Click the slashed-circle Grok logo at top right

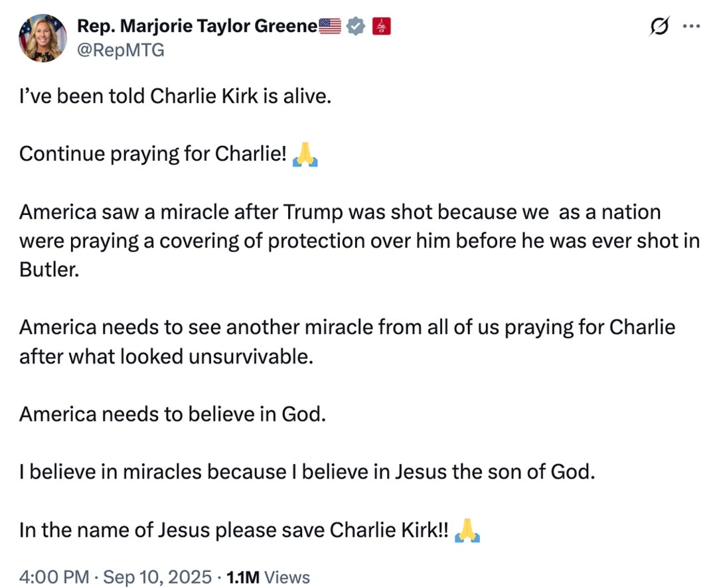(x=658, y=26)
